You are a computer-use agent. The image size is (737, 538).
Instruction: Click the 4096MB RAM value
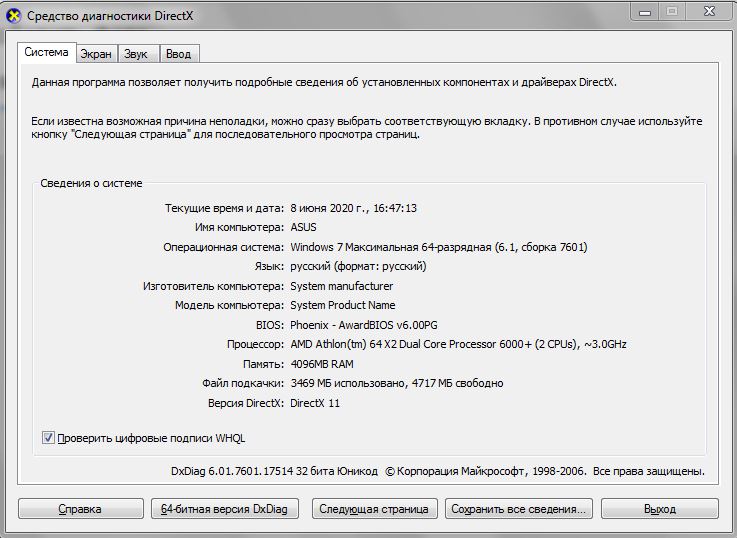click(x=322, y=364)
